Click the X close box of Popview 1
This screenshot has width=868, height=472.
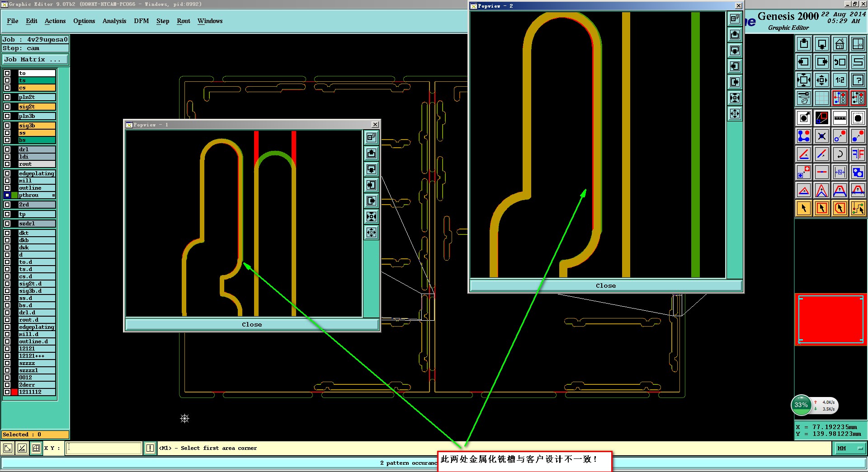[x=375, y=125]
